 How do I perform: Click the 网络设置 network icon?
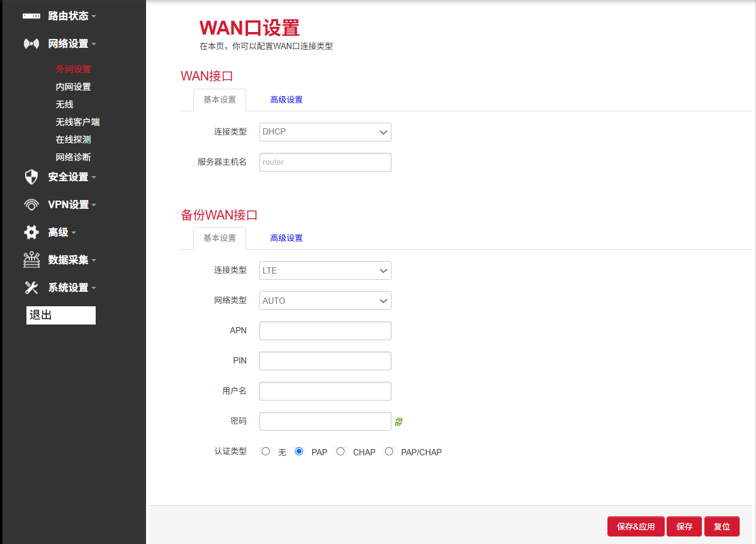point(31,43)
